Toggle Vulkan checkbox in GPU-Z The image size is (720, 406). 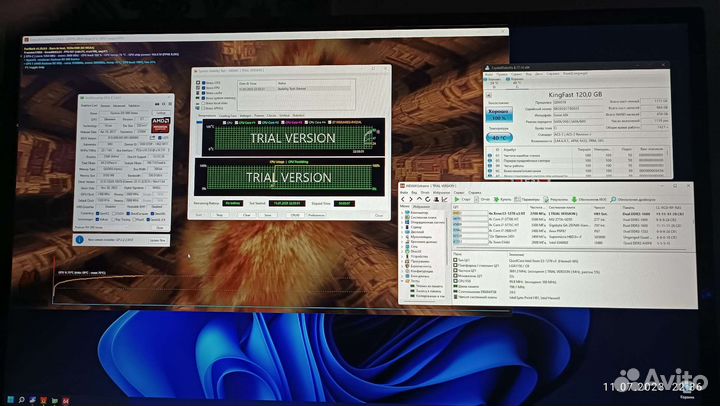tap(97, 220)
